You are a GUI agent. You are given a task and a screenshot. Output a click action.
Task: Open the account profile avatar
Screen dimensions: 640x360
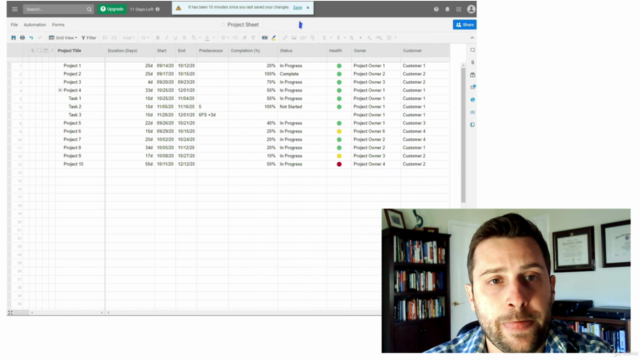pos(471,9)
